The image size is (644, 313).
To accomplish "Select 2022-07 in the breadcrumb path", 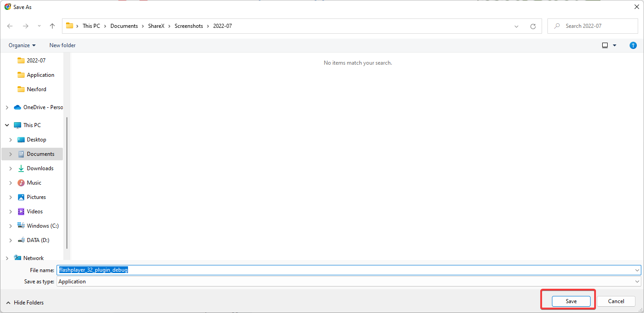I will pyautogui.click(x=222, y=26).
